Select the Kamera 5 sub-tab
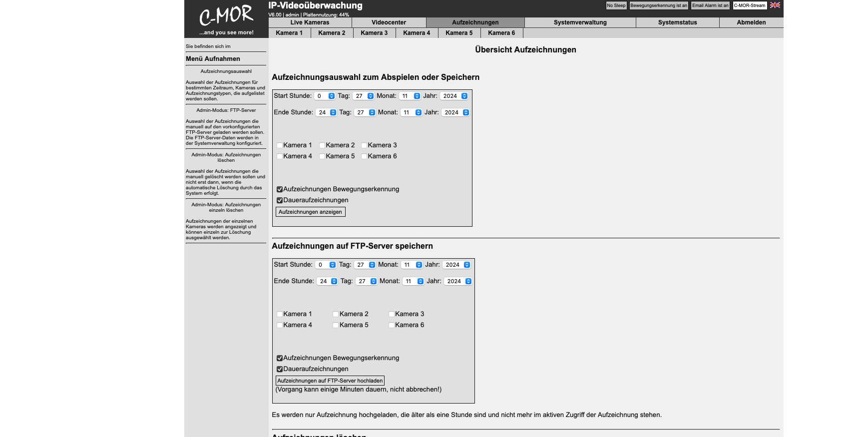 coord(459,33)
